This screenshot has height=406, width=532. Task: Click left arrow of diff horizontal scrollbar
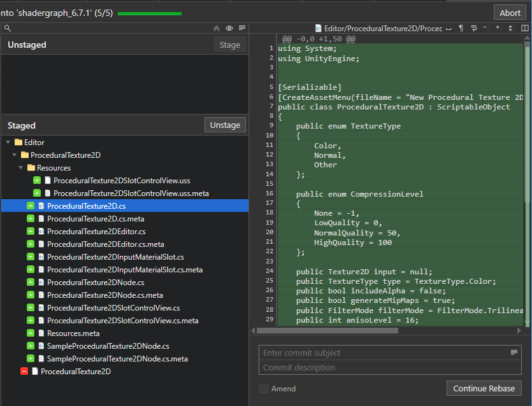click(253, 330)
